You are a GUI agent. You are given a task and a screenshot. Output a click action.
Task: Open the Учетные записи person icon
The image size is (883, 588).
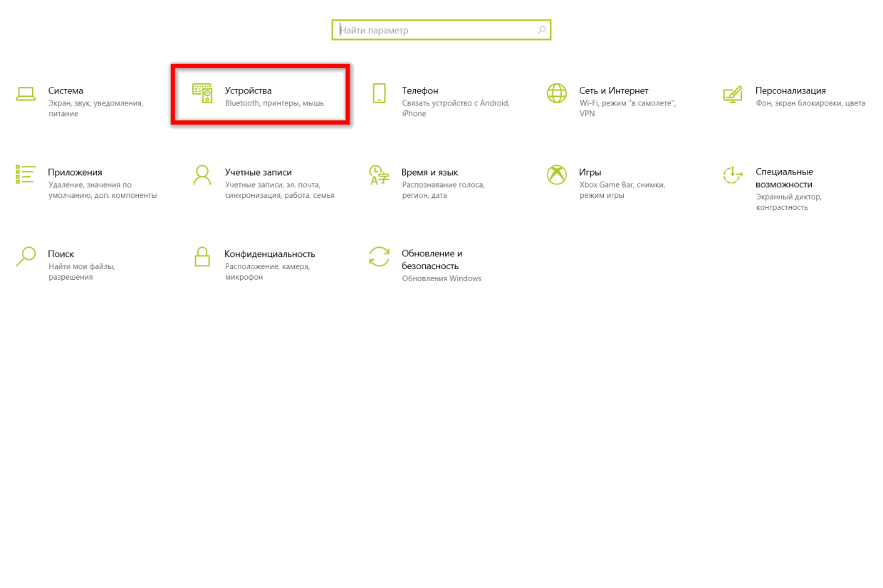click(202, 174)
